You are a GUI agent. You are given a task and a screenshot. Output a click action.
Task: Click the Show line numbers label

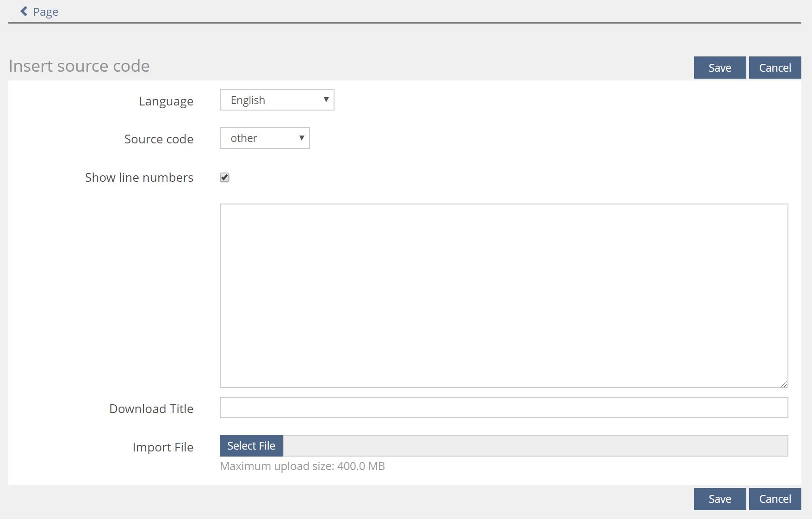[139, 178]
